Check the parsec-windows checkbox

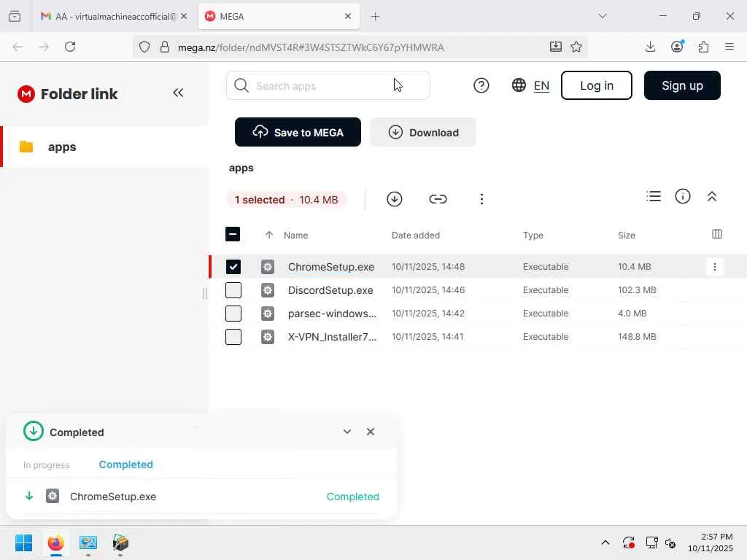click(x=233, y=314)
